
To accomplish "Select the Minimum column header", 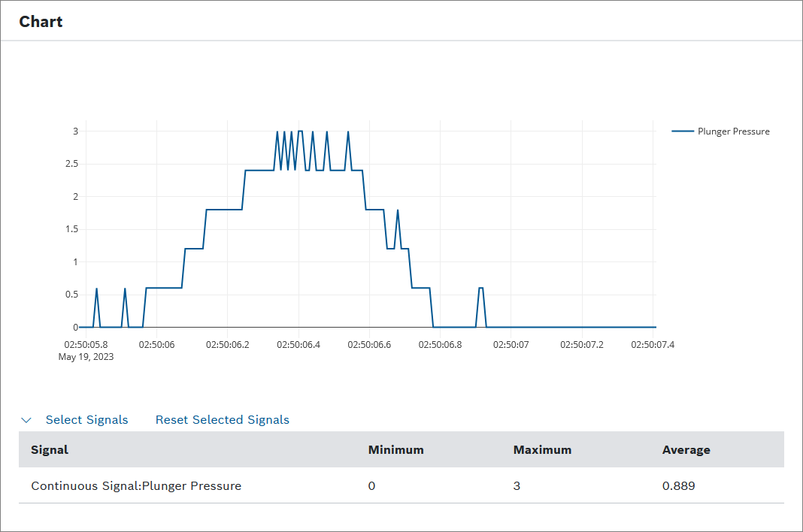I will tap(395, 450).
